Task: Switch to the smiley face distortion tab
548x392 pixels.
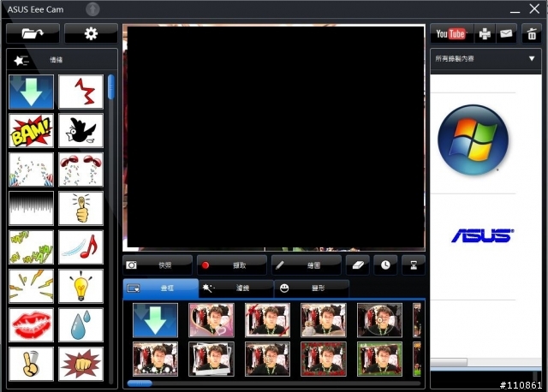Action: pyautogui.click(x=312, y=288)
